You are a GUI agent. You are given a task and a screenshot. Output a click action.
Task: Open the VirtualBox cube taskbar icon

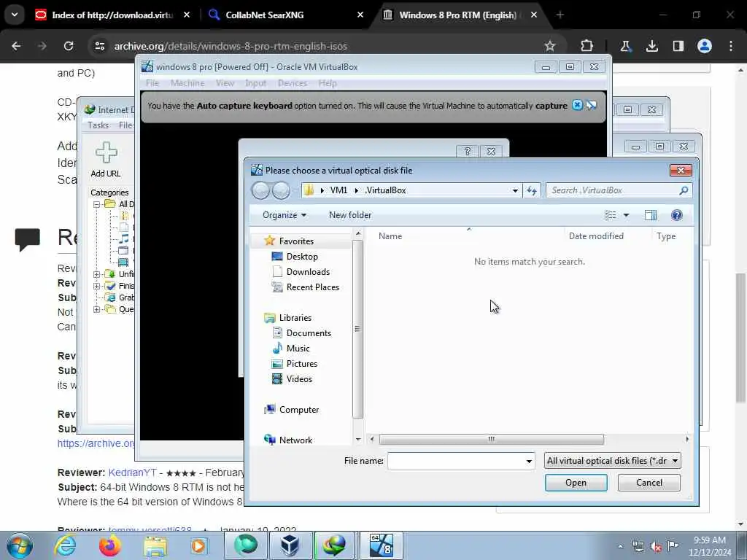[290, 545]
